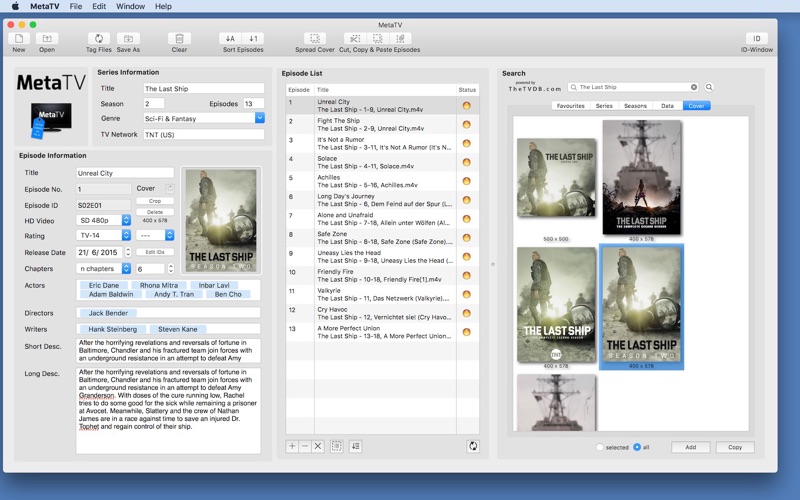The height and width of the screenshot is (500, 800).
Task: Click the Release Date stepper
Action: pos(127,252)
